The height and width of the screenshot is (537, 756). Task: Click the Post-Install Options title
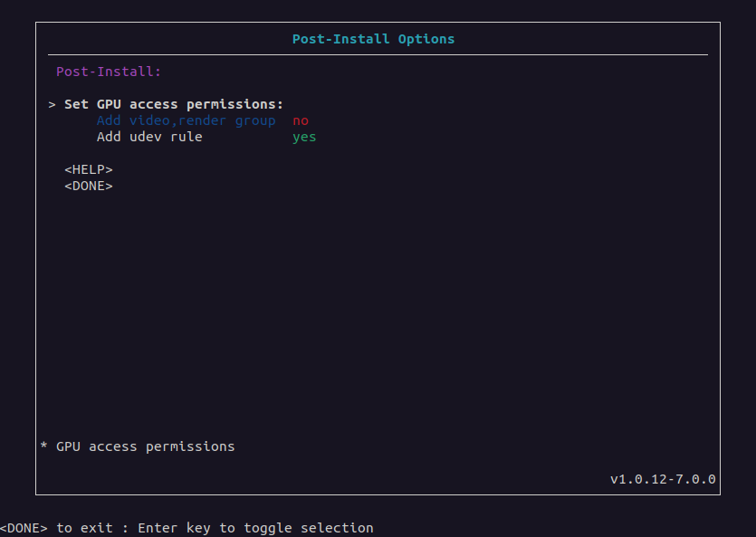click(x=373, y=39)
